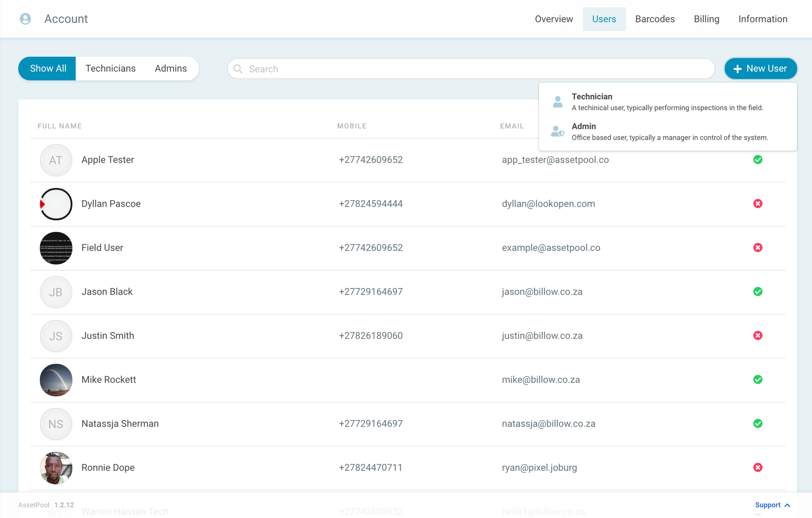
Task: Select the Users tab
Action: click(x=604, y=19)
